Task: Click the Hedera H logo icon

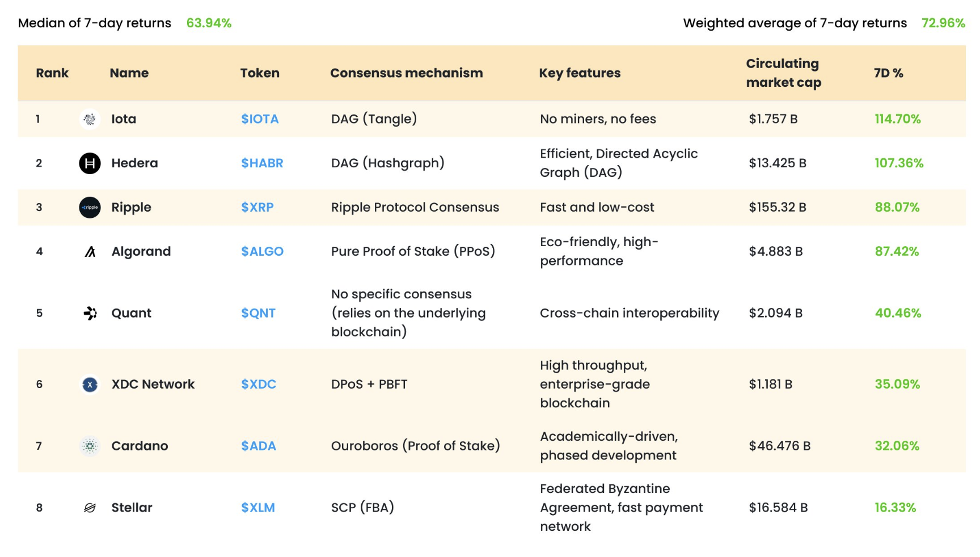Action: click(90, 163)
